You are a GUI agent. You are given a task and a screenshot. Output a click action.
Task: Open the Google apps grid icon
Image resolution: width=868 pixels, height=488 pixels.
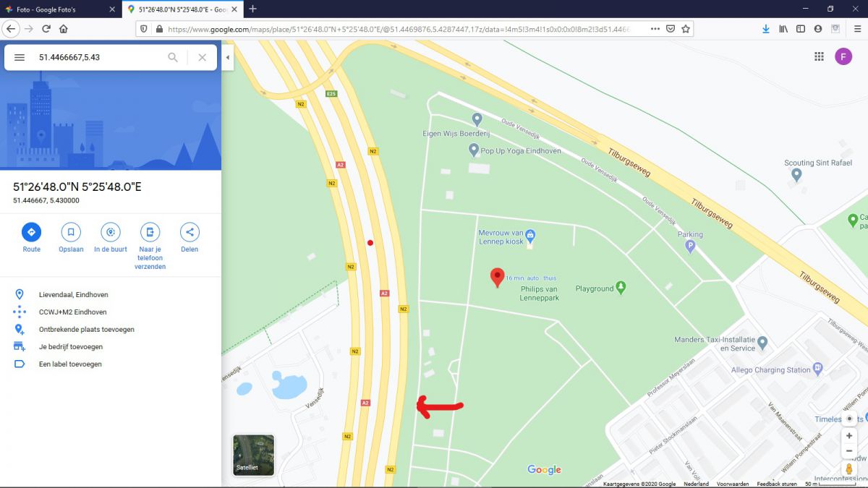[819, 57]
